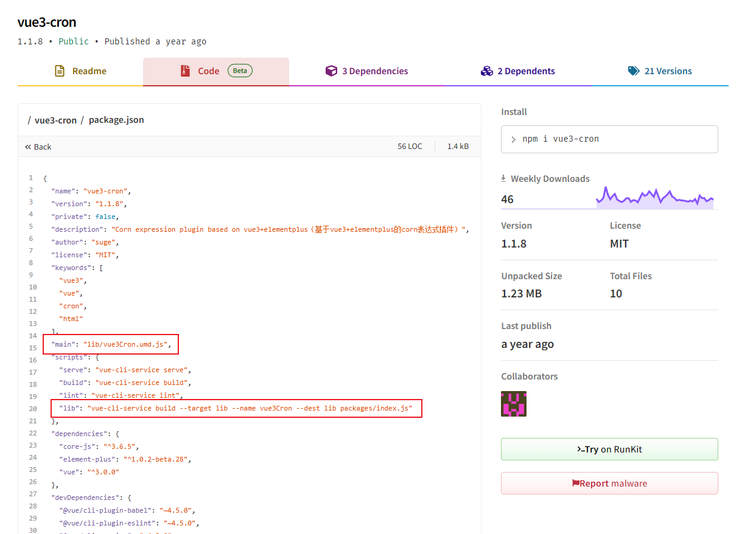The width and height of the screenshot is (756, 534).
Task: Go Back to the file list
Action: 38,147
